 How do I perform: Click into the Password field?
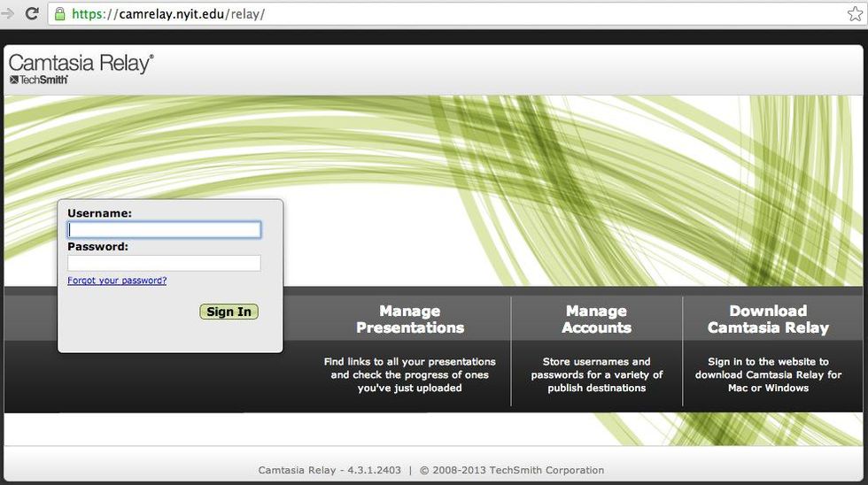[x=164, y=263]
